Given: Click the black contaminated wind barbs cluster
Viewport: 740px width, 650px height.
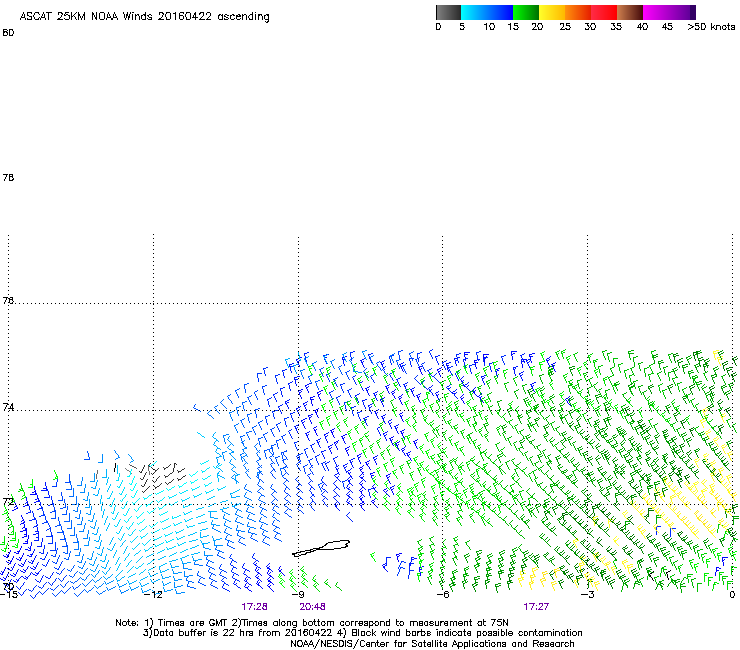Looking at the screenshot, I should click(160, 476).
